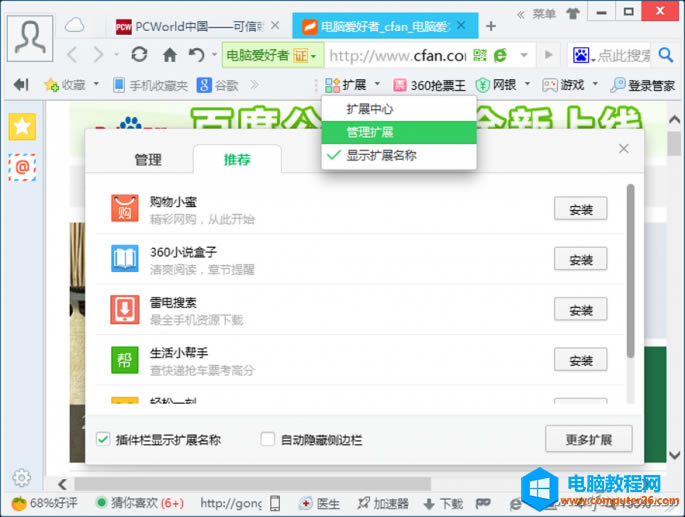This screenshot has height=517, width=685.
Task: Click the home page icon in toolbar
Action: click(169, 55)
